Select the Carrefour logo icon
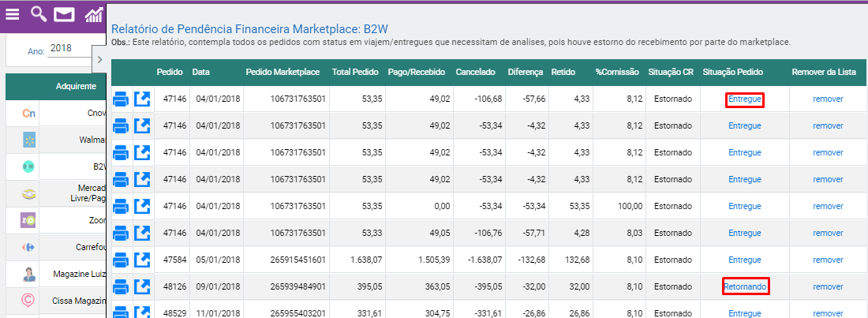Image resolution: width=868 pixels, height=318 pixels. (28, 247)
